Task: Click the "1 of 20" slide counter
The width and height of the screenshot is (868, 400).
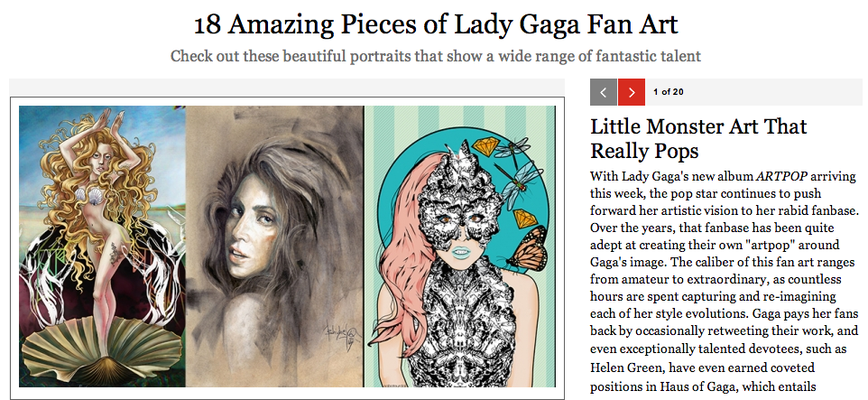Action: tap(668, 92)
